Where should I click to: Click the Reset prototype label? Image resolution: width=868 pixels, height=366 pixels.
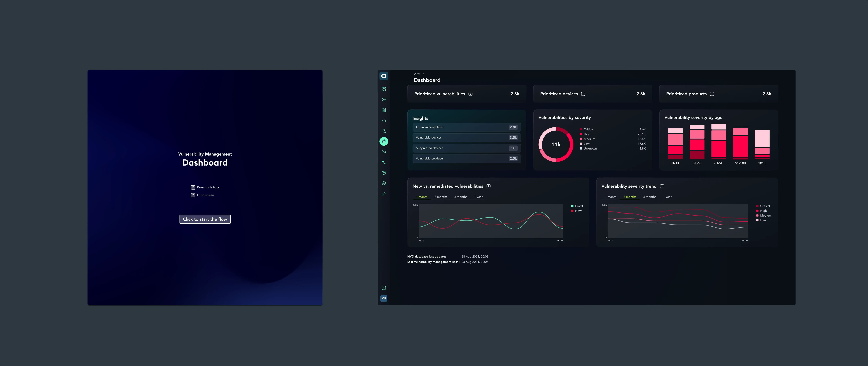(208, 187)
